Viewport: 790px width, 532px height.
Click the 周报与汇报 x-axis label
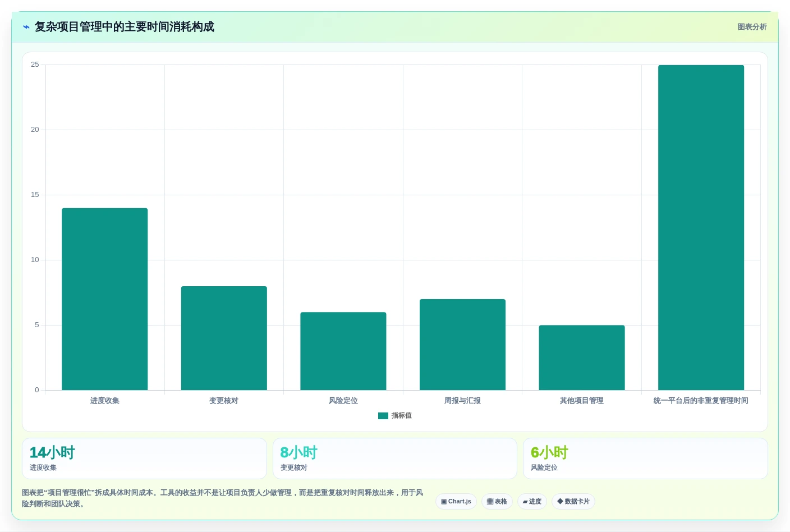pos(462,401)
